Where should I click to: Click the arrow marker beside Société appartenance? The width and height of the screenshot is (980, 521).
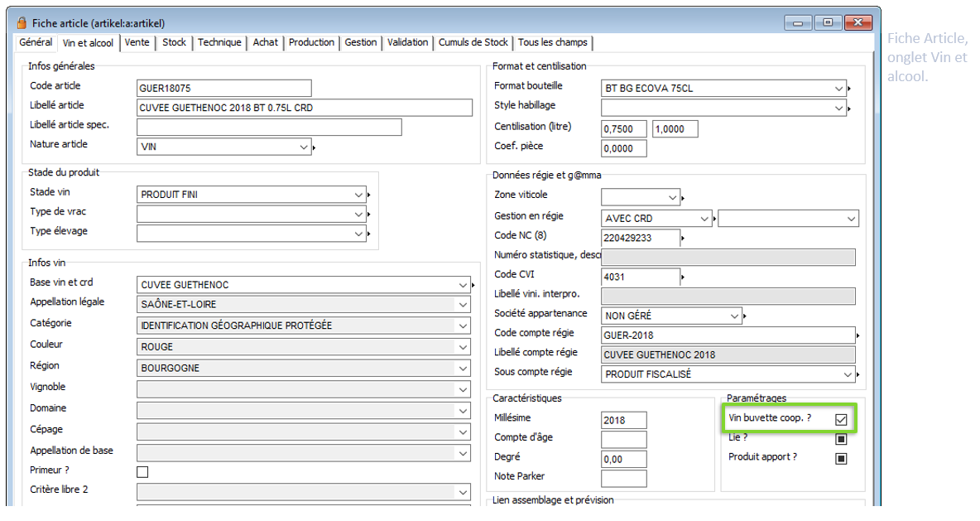click(x=746, y=316)
